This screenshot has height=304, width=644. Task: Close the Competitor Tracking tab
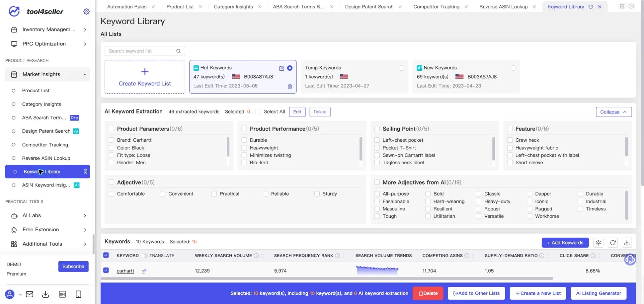(466, 7)
